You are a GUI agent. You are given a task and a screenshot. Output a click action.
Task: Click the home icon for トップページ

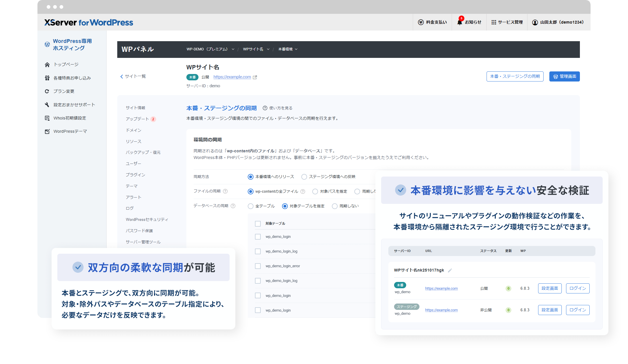point(47,65)
